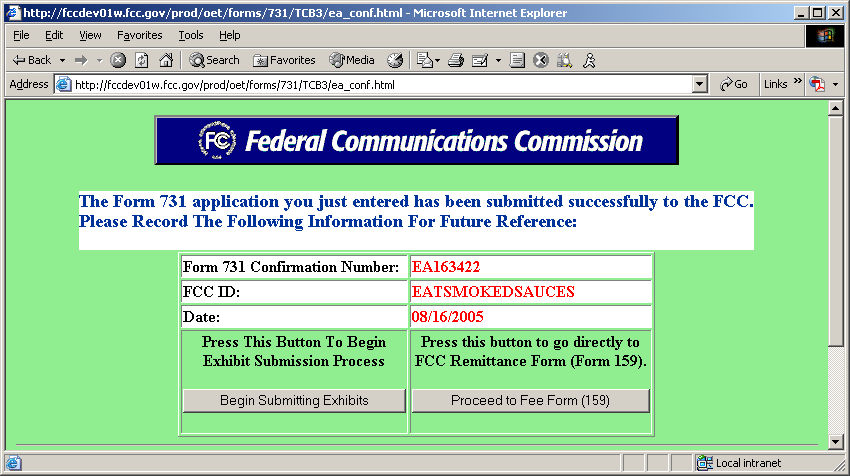Screen dimensions: 850x476
Task: Click the Messenger figure toolbar icon
Action: [589, 60]
